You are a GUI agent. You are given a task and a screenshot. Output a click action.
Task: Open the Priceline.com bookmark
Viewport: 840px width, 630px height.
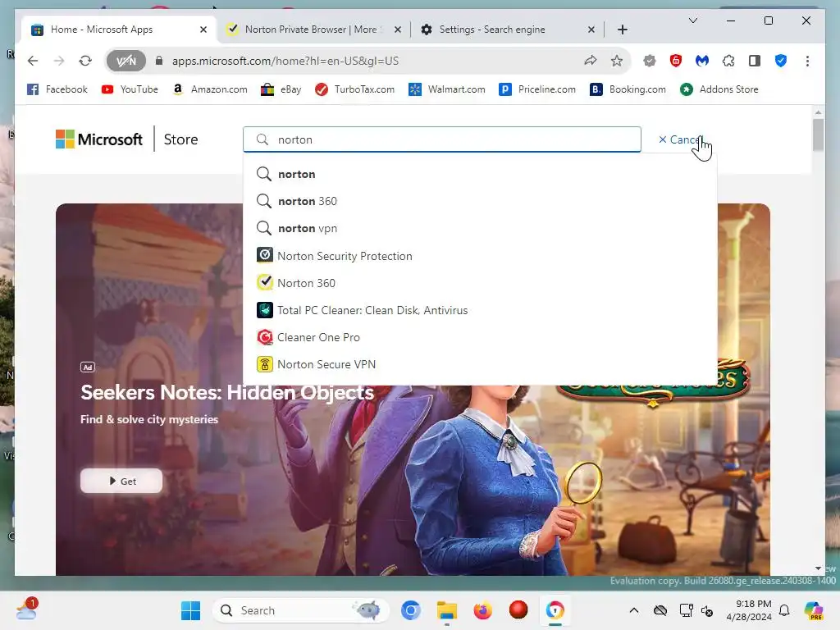[537, 89]
